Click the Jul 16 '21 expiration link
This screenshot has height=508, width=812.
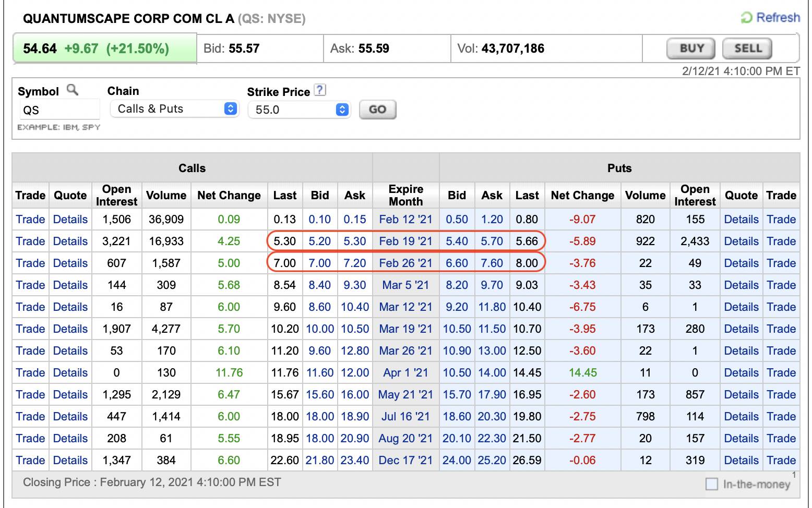click(x=405, y=416)
